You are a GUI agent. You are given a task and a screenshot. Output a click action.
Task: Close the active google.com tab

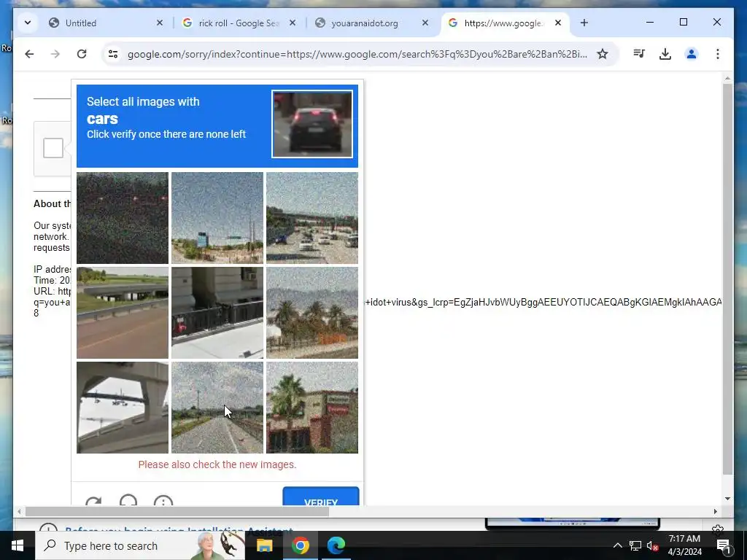coord(558,23)
